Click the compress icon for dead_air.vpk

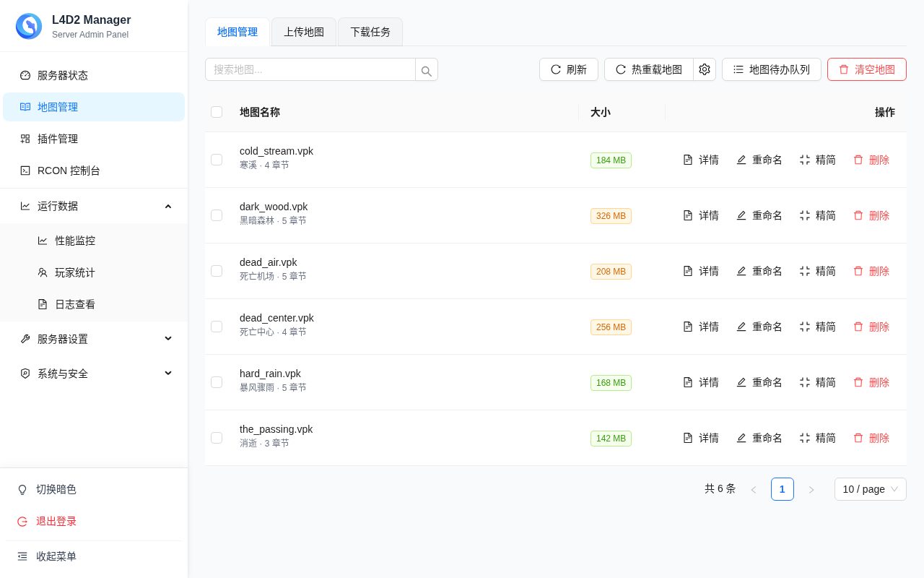[805, 271]
